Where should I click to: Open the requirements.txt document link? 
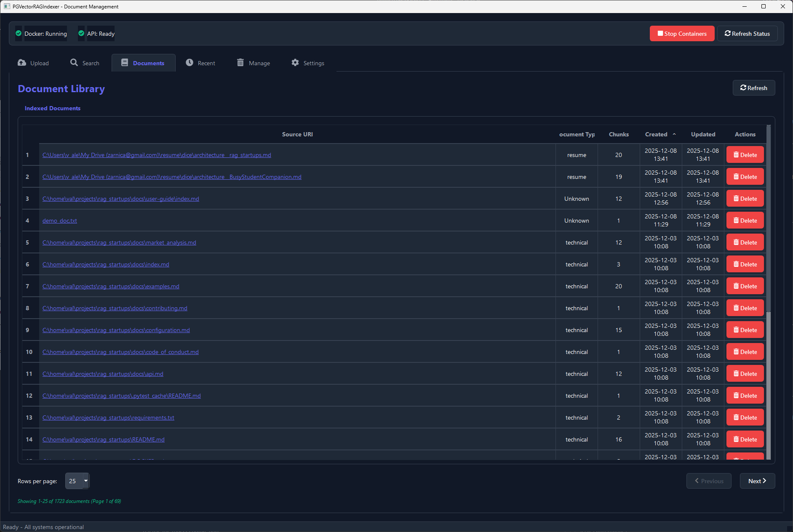click(108, 418)
